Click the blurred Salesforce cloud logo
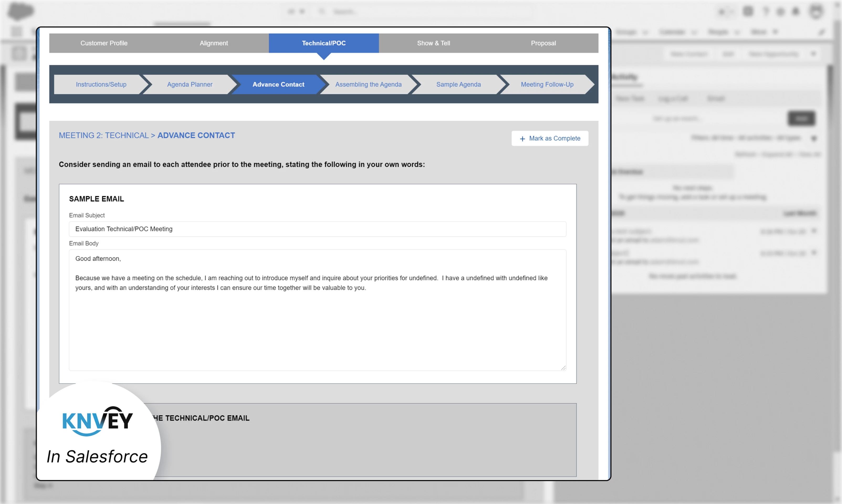The image size is (842, 504). click(x=20, y=11)
